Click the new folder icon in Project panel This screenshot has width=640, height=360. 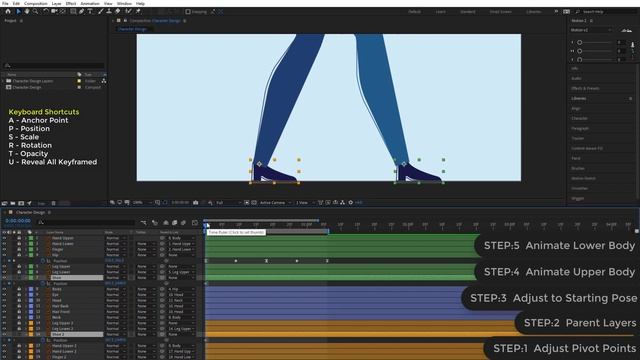coord(13,203)
